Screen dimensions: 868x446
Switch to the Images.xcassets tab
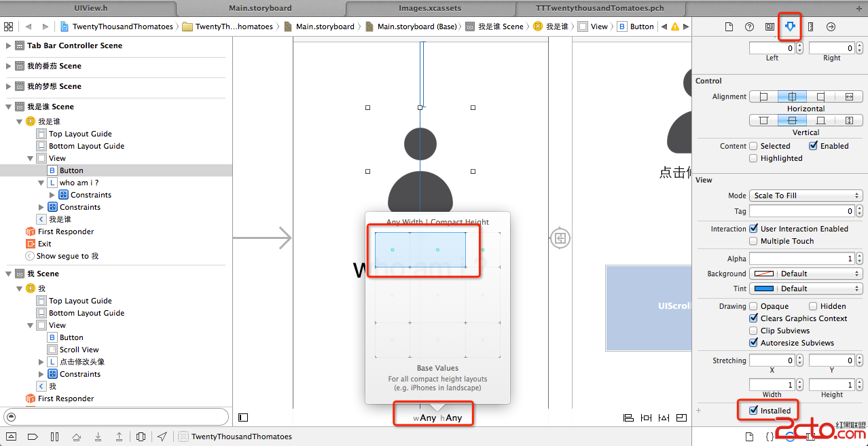[x=430, y=8]
